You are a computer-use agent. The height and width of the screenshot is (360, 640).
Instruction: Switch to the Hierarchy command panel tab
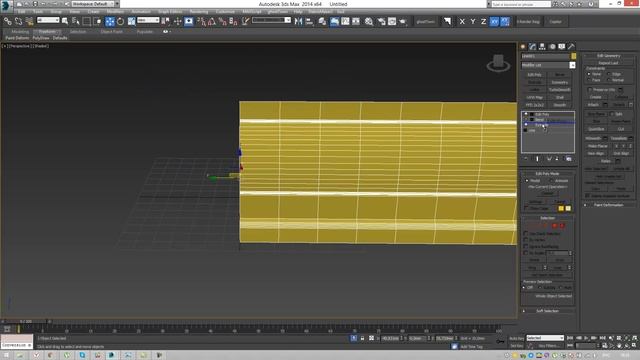pyautogui.click(x=542, y=47)
